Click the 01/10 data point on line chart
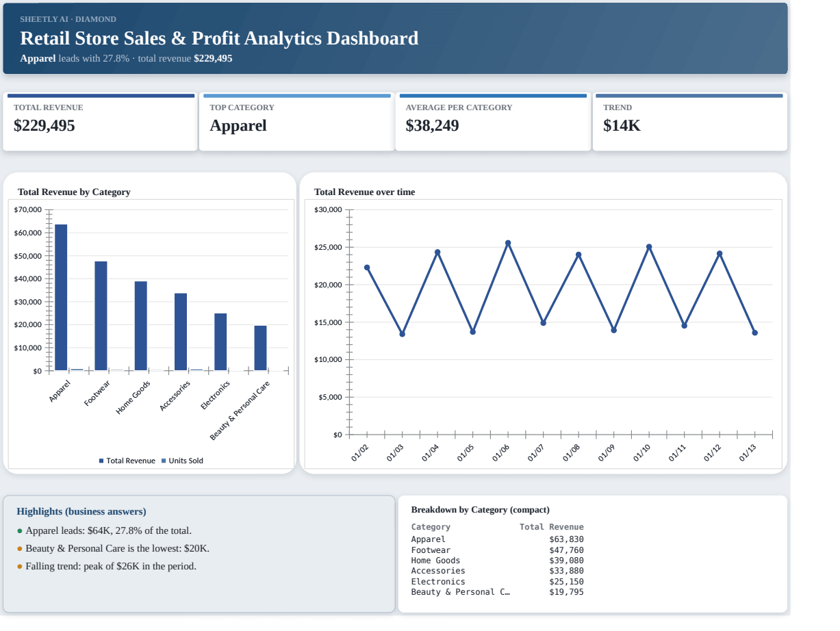Image resolution: width=840 pixels, height=631 pixels. click(649, 247)
